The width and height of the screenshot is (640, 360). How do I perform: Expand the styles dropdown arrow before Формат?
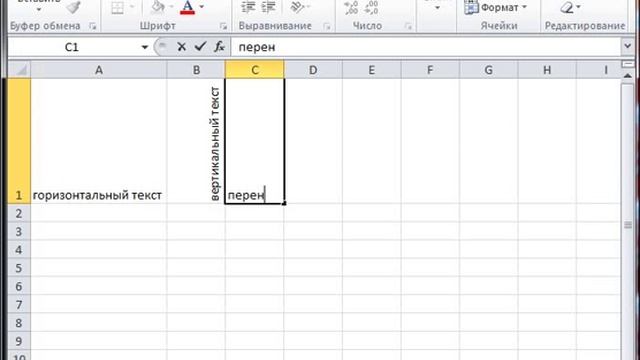coord(437,8)
